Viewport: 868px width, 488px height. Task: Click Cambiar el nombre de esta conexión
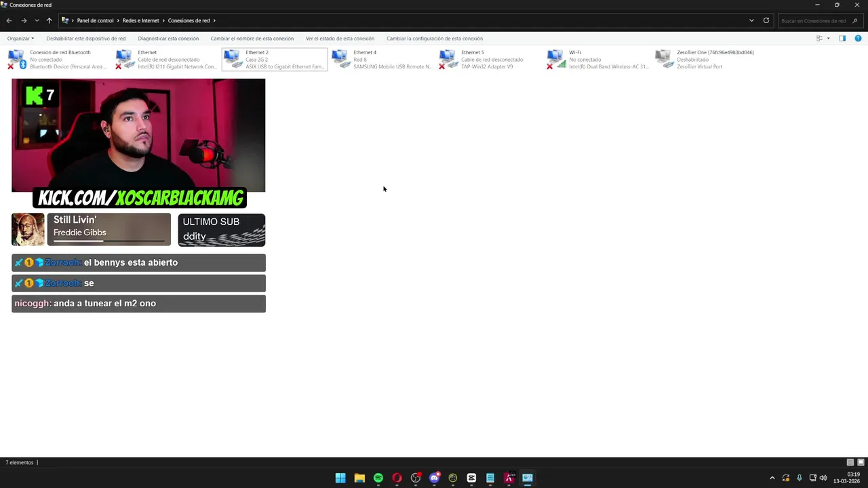[x=252, y=39]
